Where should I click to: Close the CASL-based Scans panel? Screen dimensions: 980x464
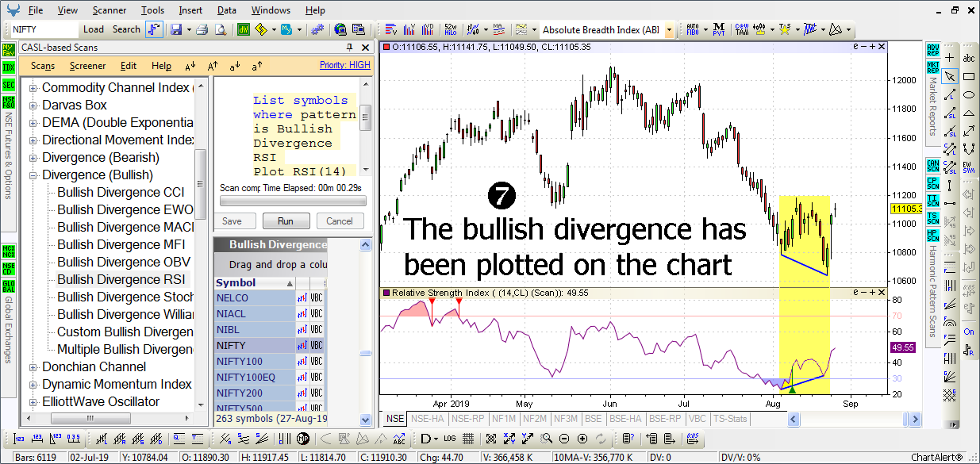[x=364, y=48]
